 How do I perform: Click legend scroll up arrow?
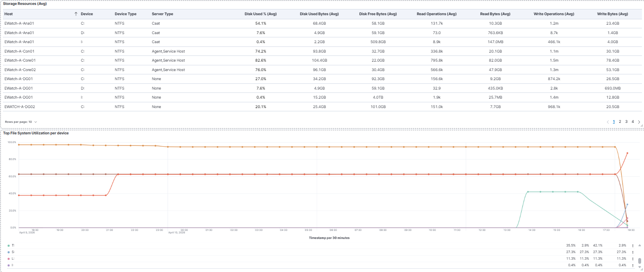coord(639,245)
